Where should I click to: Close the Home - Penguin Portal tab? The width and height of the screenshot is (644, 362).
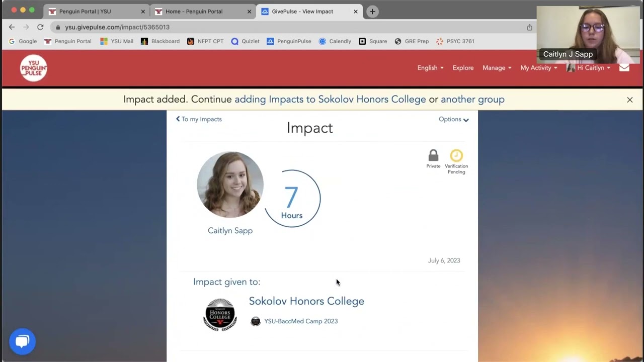tap(249, 12)
